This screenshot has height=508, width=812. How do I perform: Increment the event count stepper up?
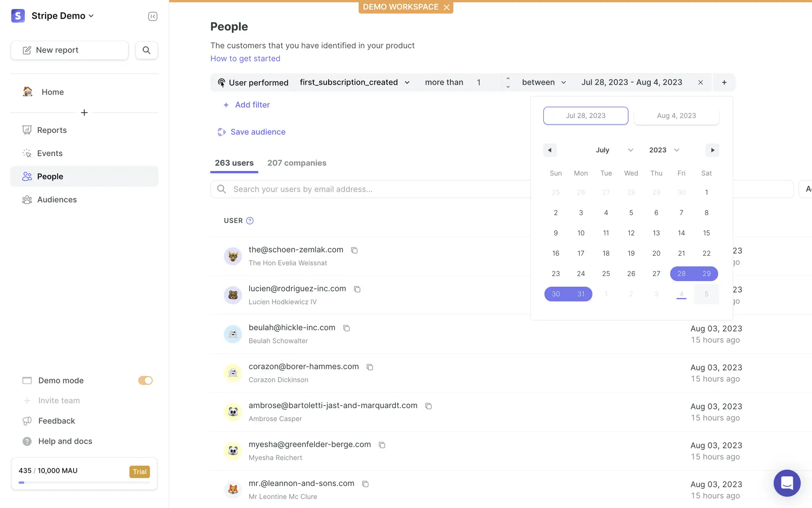click(508, 78)
